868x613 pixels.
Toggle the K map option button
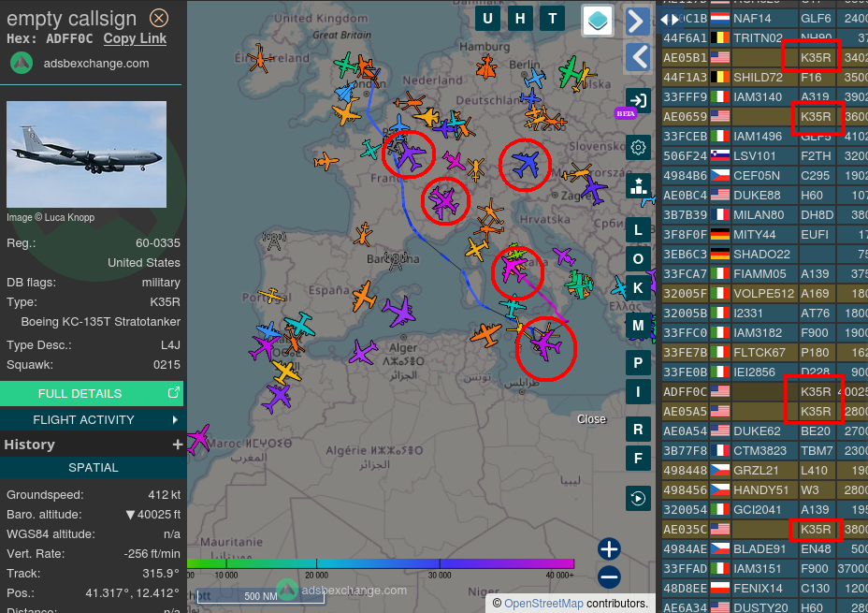638,288
